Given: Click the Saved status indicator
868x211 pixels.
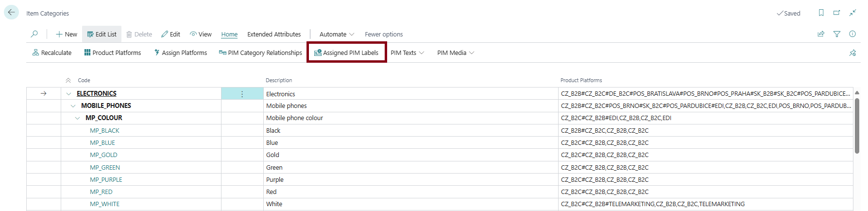Looking at the screenshot, I should [x=788, y=13].
